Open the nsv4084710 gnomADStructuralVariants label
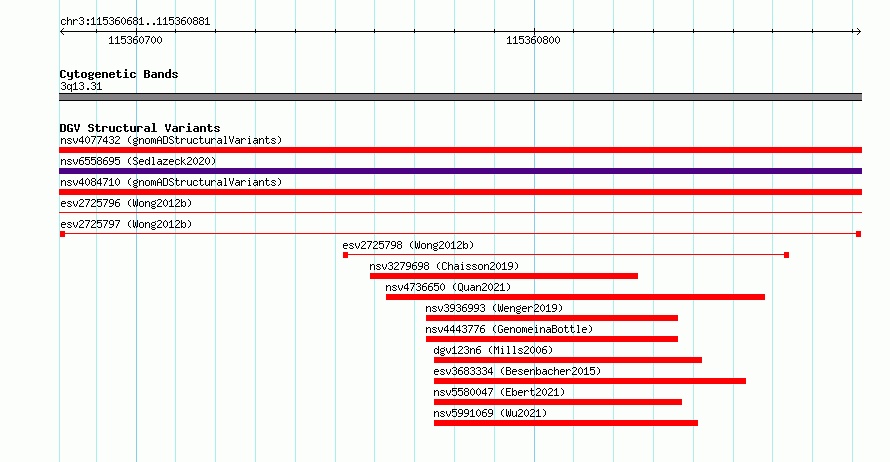Image resolution: width=890 pixels, height=462 pixels. click(171, 182)
